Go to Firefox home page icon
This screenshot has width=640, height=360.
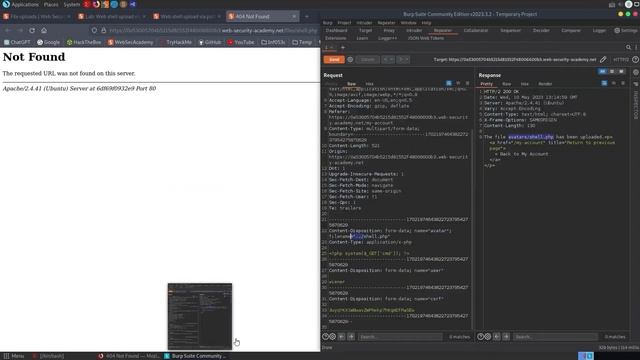tap(44, 30)
